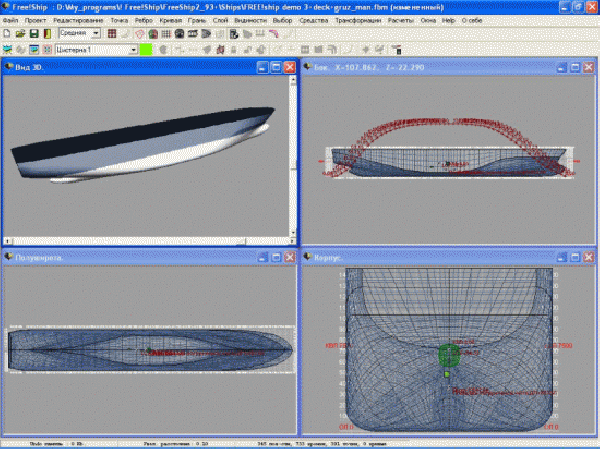Click the Open folder toolbar icon
This screenshot has height=449, width=600.
point(20,34)
